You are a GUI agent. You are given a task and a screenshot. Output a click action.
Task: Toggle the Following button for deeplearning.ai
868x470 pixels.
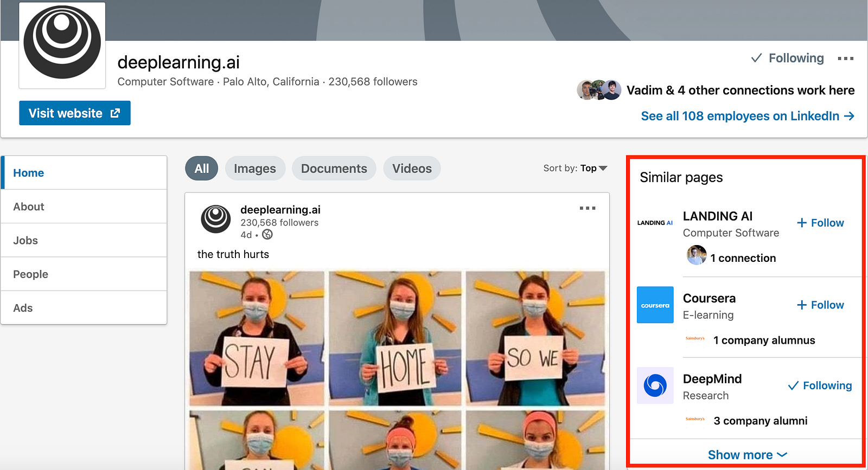click(x=787, y=58)
